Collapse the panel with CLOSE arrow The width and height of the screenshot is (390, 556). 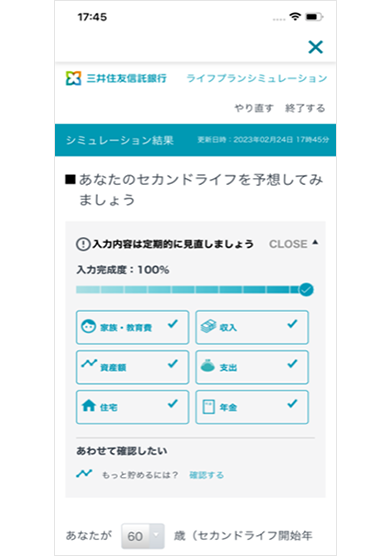[x=294, y=244]
